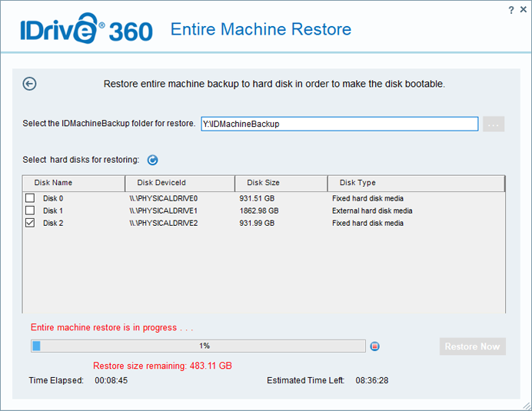Click the 931.51 GB disk size value

[257, 198]
